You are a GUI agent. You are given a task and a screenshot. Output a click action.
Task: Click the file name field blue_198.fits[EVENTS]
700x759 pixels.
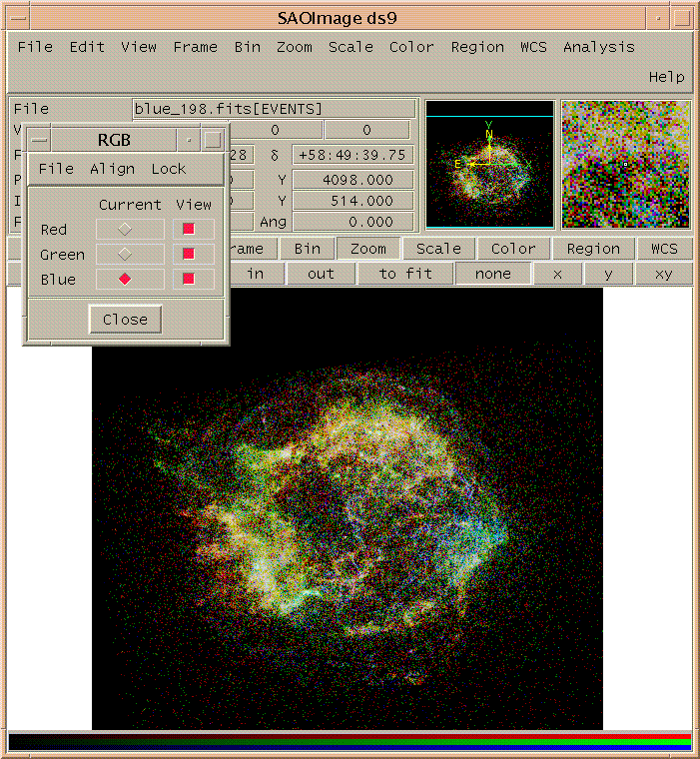(274, 109)
